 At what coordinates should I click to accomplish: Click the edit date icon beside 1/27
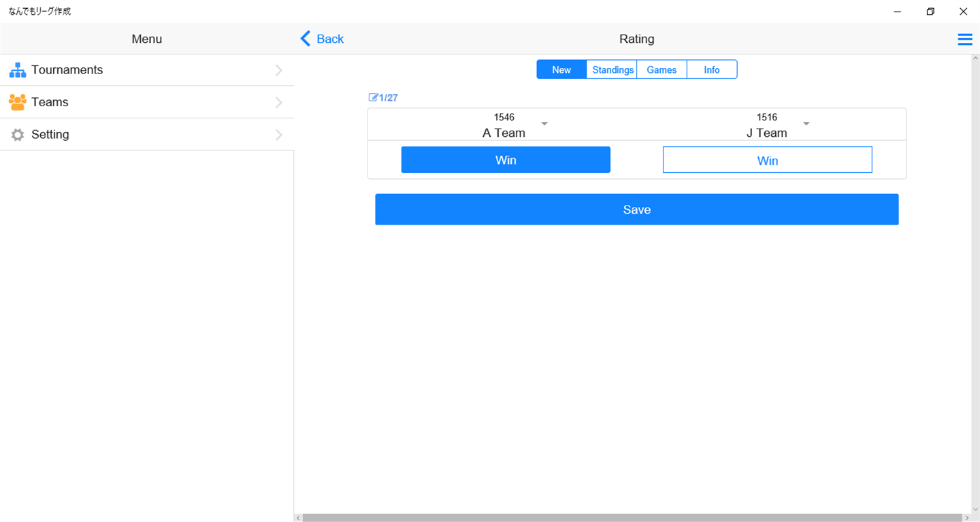tap(373, 97)
